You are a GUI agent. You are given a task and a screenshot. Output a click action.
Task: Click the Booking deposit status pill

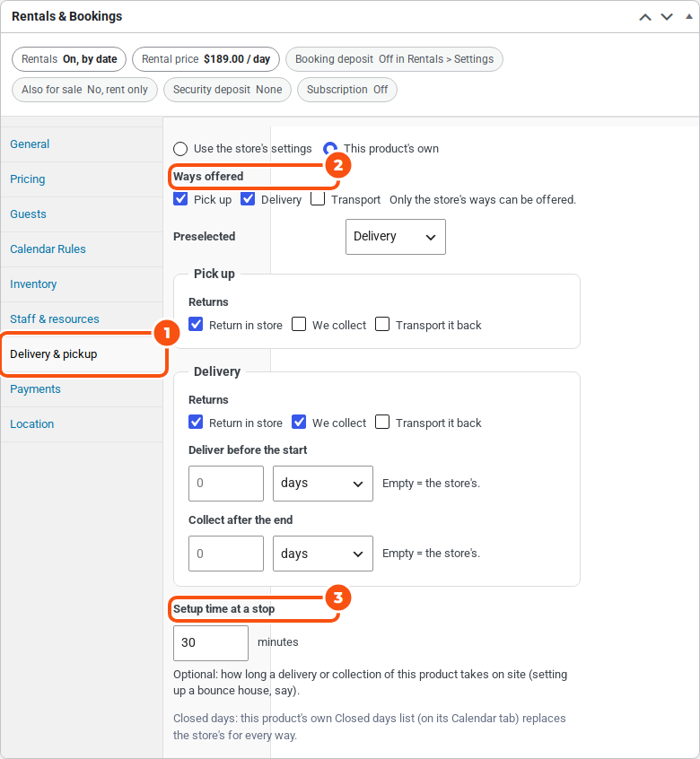(x=394, y=59)
